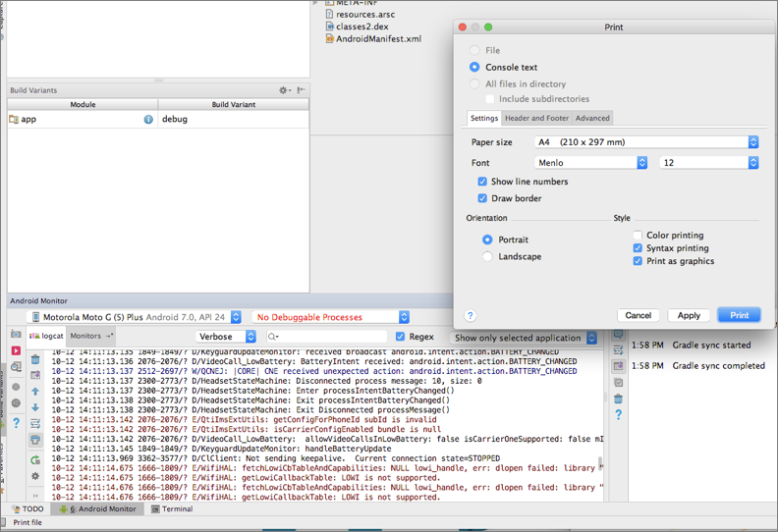
Task: Click the blue up arrow in logcat toolbar
Action: tap(35, 392)
